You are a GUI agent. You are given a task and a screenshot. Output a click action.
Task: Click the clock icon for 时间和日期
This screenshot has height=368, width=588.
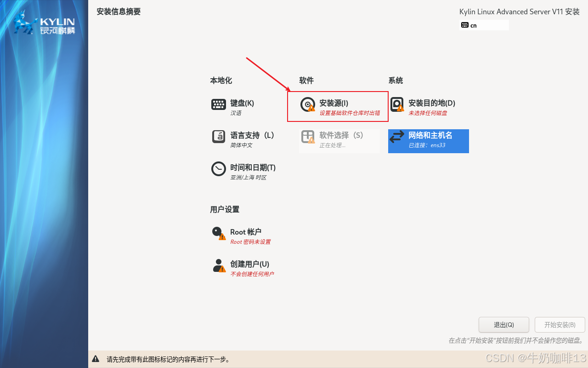click(219, 169)
